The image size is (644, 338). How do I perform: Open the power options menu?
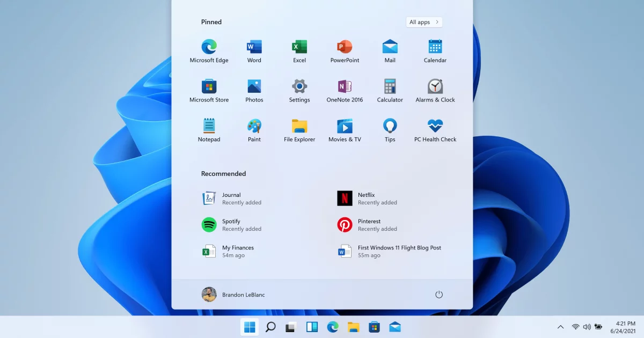(438, 295)
